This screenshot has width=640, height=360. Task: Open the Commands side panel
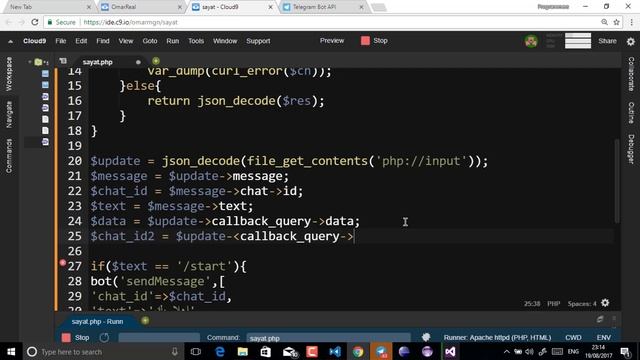coord(9,156)
